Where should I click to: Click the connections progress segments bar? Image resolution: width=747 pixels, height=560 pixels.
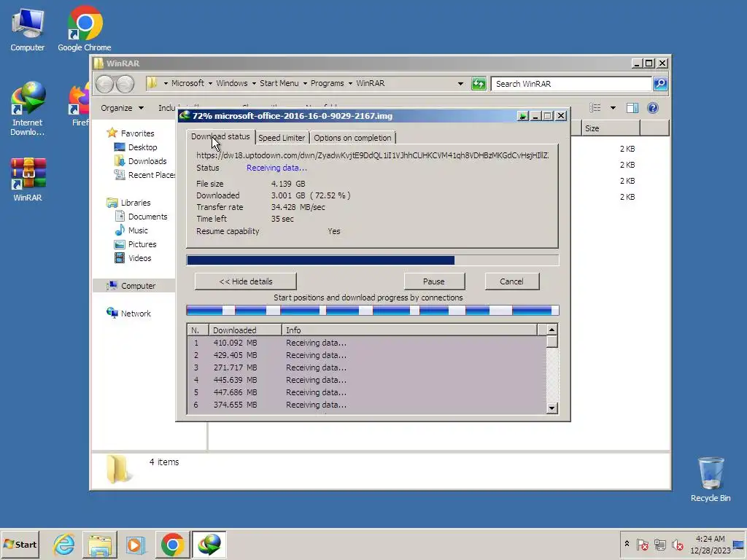(373, 311)
